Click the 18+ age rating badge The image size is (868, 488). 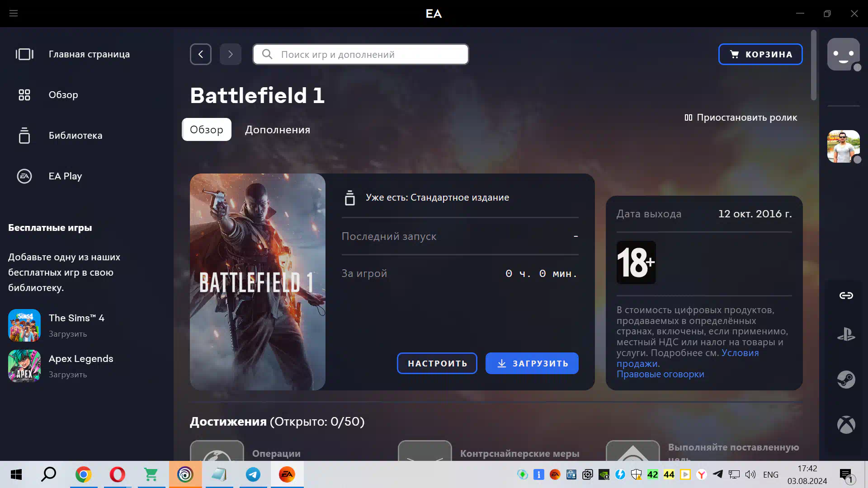tap(636, 263)
